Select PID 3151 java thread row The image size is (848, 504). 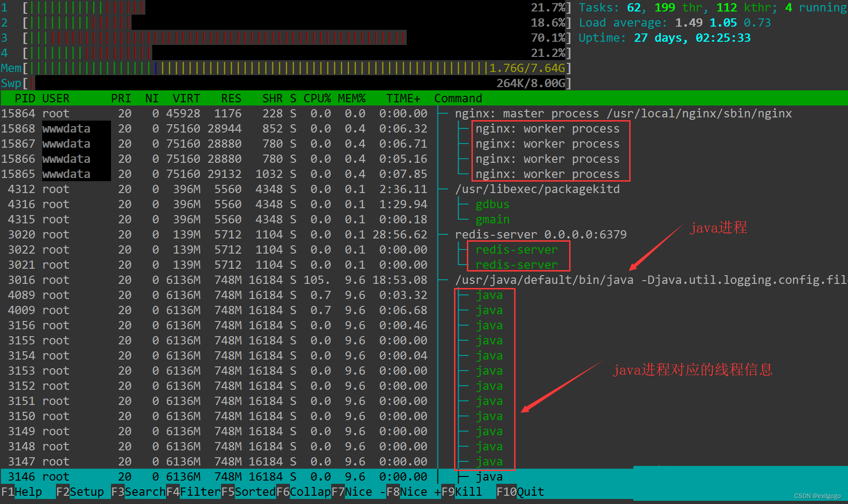424,401
